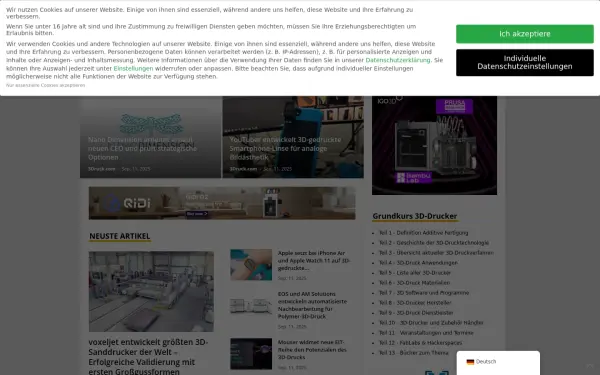The height and width of the screenshot is (375, 600).
Task: Click the scroll-to-top arrow icon
Action: (x=590, y=366)
